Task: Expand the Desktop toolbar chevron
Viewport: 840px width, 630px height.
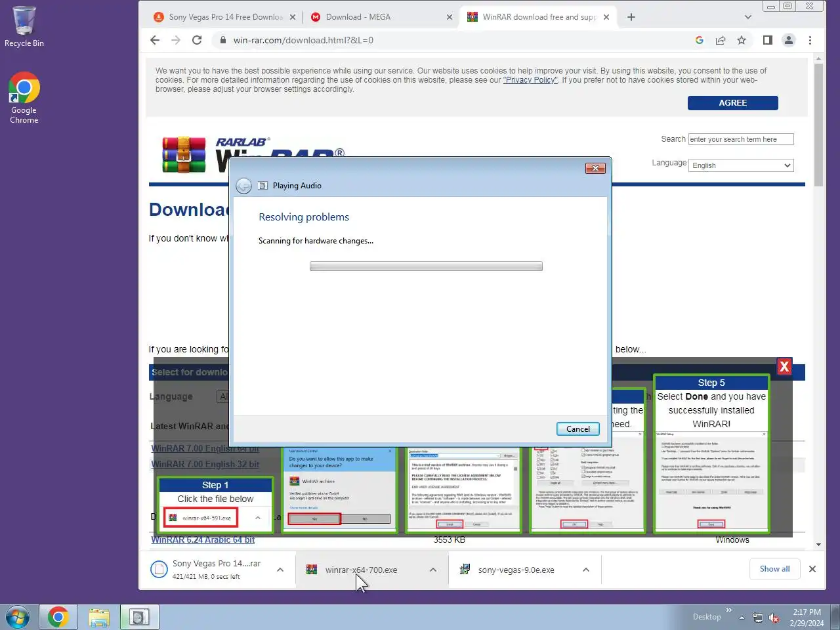Action: [728, 610]
